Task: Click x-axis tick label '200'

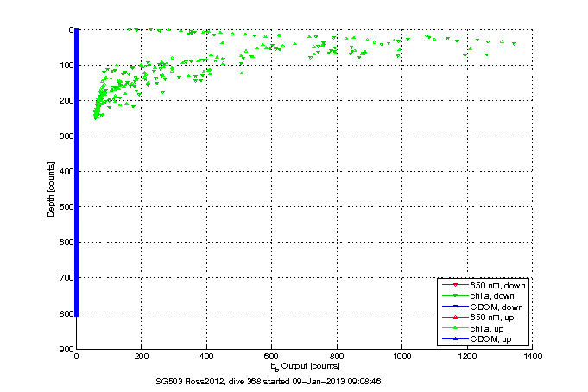Action: tap(142, 356)
